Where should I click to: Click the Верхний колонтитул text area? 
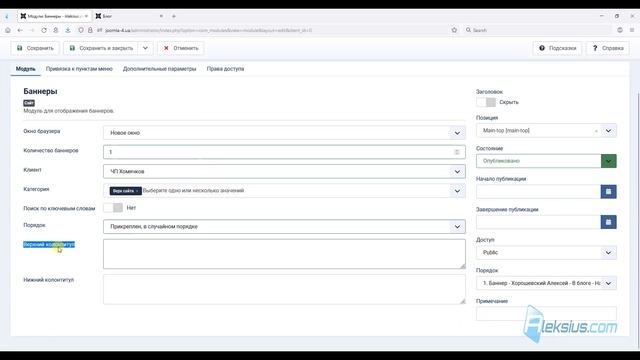click(x=284, y=254)
